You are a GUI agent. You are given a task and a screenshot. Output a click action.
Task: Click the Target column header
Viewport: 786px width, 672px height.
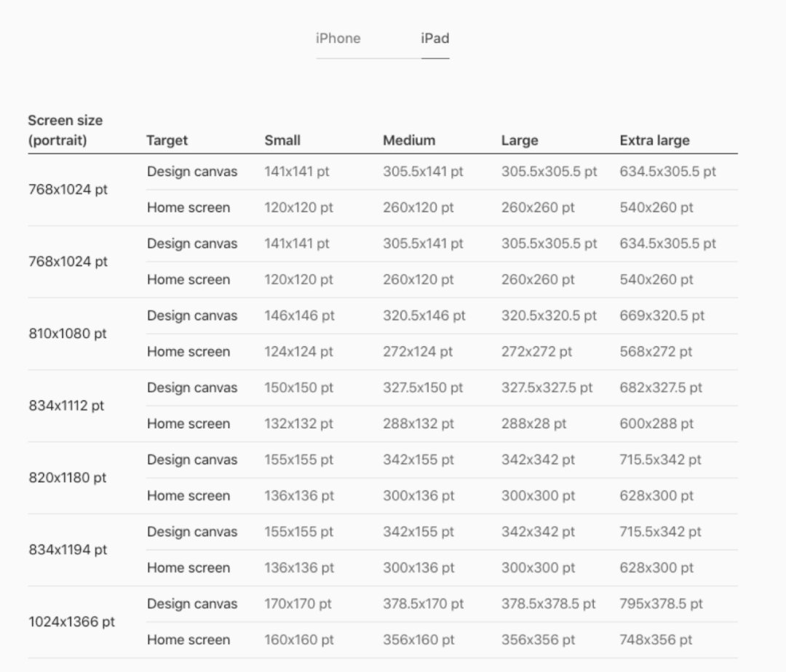click(167, 140)
